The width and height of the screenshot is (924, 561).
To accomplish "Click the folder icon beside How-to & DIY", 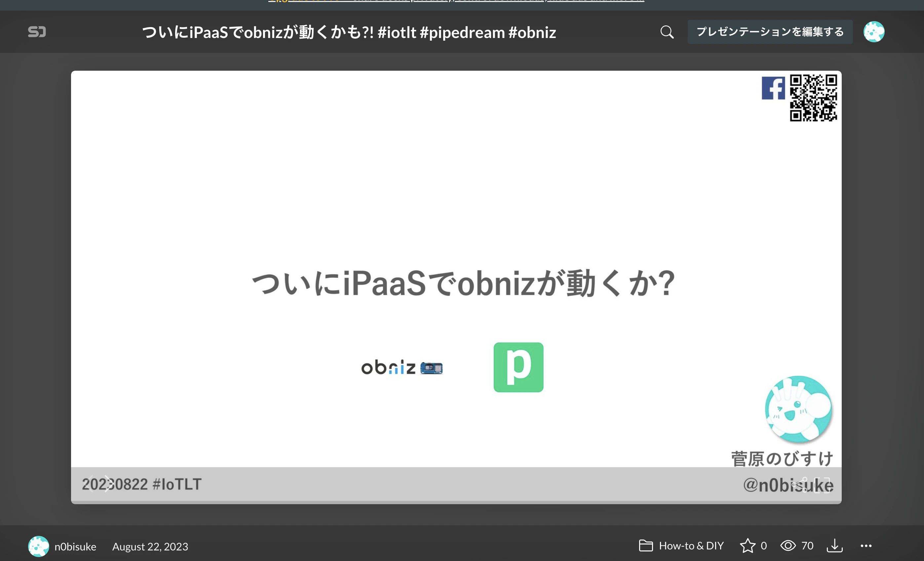I will click(646, 545).
